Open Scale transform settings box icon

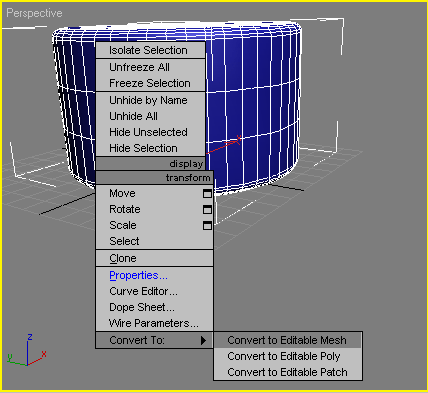coord(207,226)
